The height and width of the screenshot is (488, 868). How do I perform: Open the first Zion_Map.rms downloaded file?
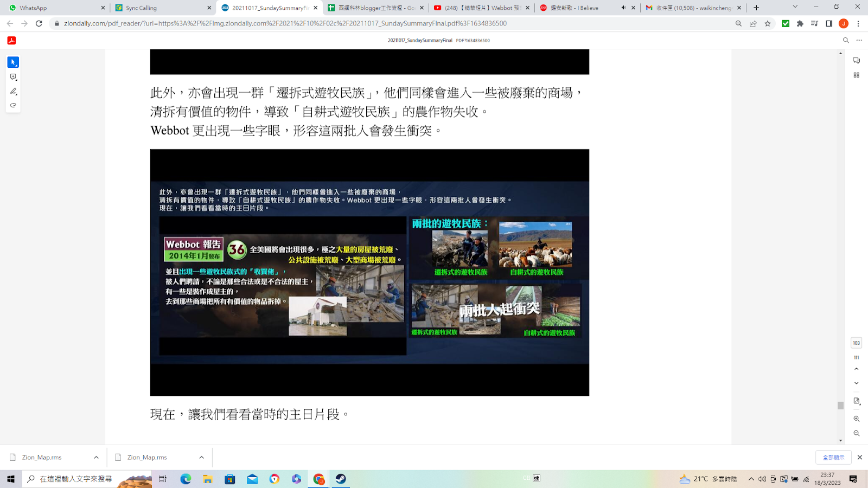click(x=42, y=457)
